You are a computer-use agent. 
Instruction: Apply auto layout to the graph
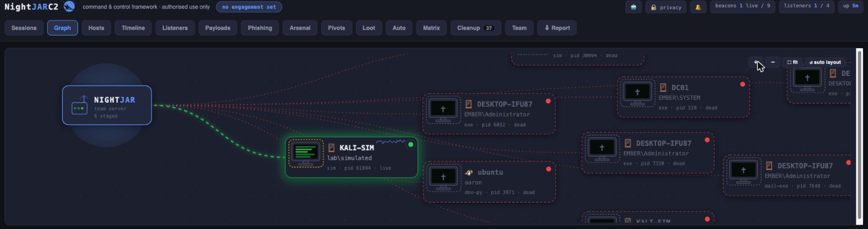pyautogui.click(x=825, y=62)
